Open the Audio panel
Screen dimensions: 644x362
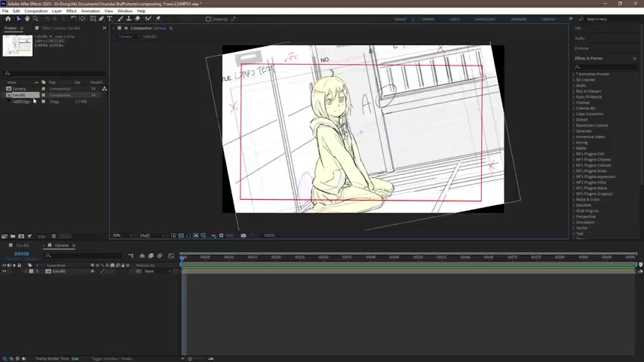(x=579, y=38)
